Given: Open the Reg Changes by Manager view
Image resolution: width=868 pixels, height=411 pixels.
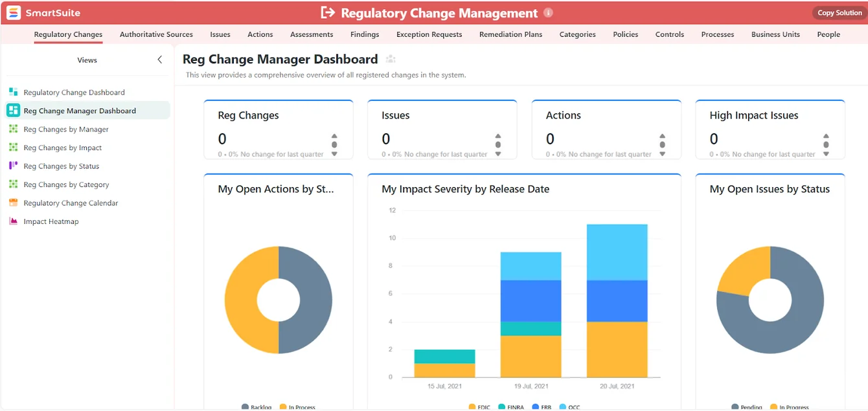Looking at the screenshot, I should click(x=66, y=129).
